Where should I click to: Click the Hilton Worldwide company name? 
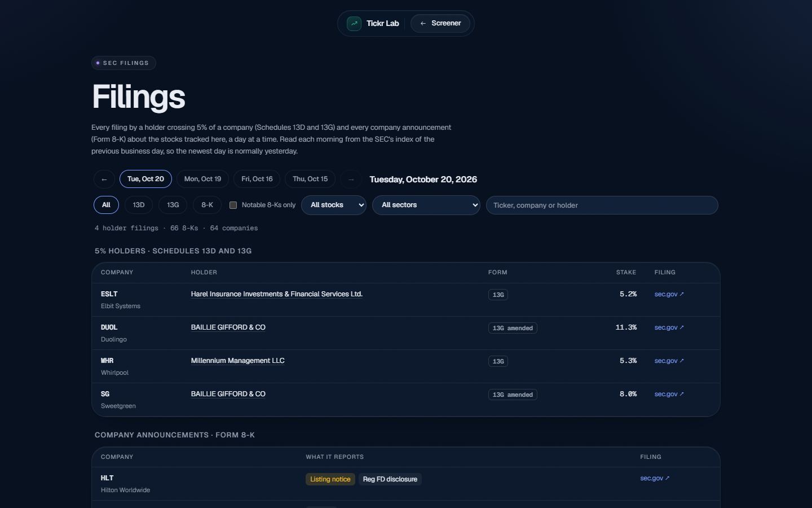126,490
